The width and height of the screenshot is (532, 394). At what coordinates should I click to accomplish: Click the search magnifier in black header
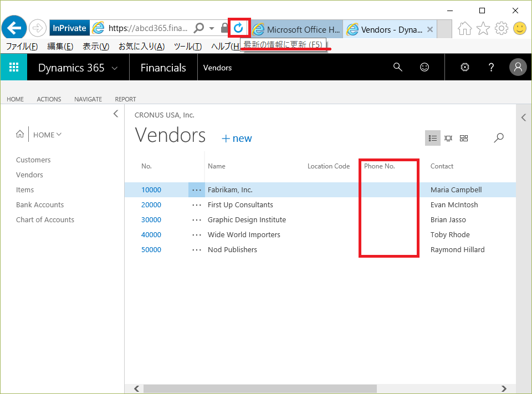tap(397, 68)
